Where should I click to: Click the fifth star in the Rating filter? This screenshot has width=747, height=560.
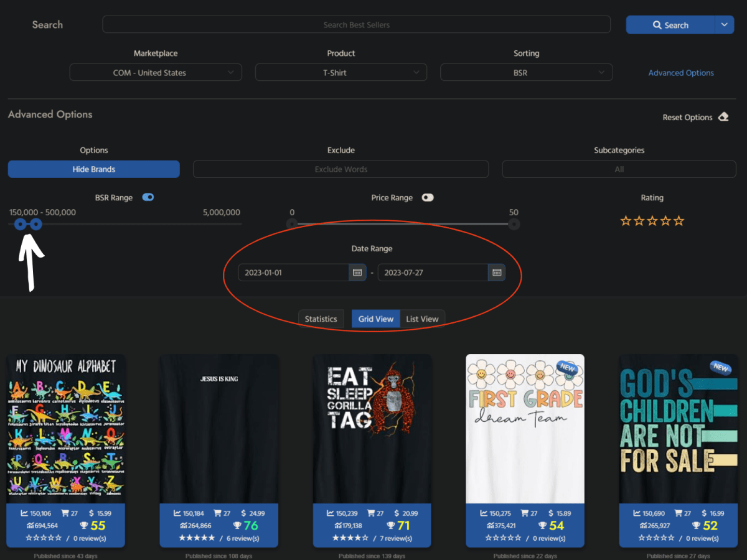tap(679, 221)
